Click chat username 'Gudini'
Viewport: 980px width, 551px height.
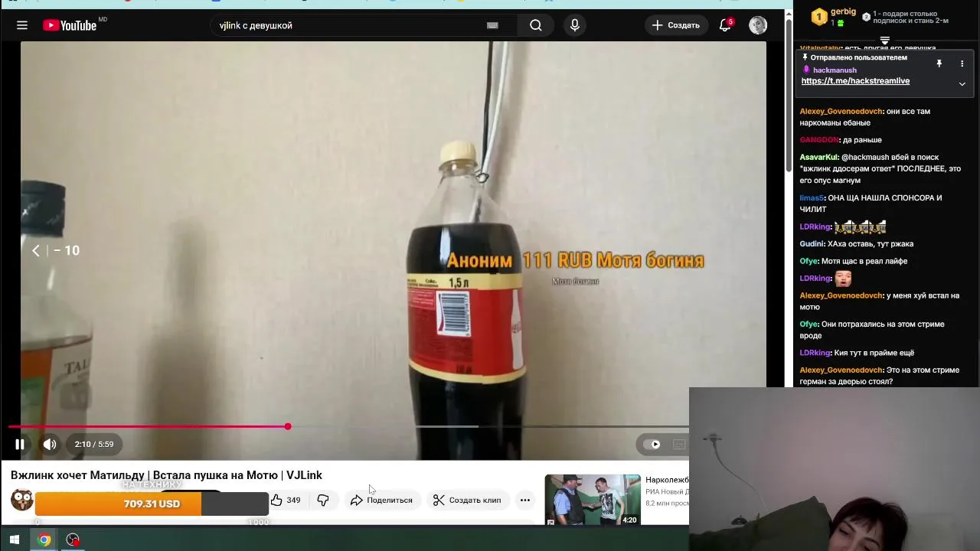click(x=812, y=244)
